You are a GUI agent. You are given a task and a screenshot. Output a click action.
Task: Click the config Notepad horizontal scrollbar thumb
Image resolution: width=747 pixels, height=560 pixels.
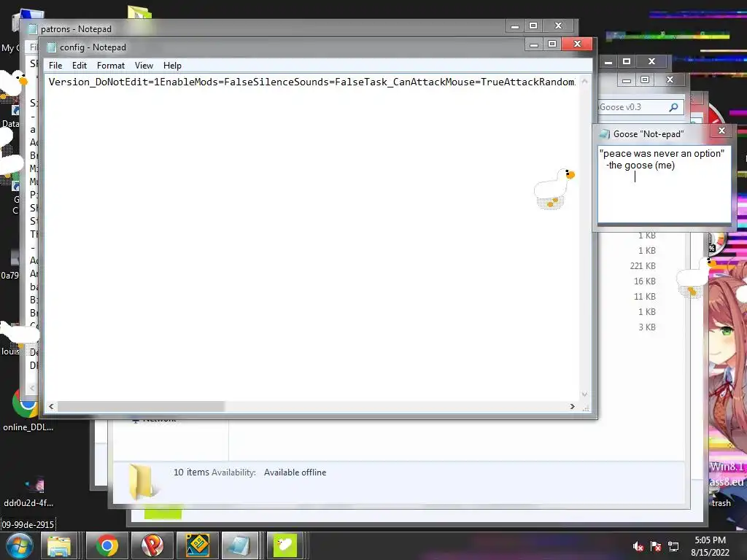coord(141,407)
